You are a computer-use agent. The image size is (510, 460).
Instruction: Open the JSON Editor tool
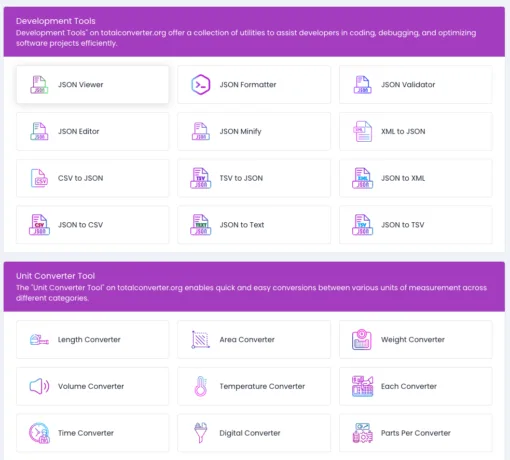(92, 131)
